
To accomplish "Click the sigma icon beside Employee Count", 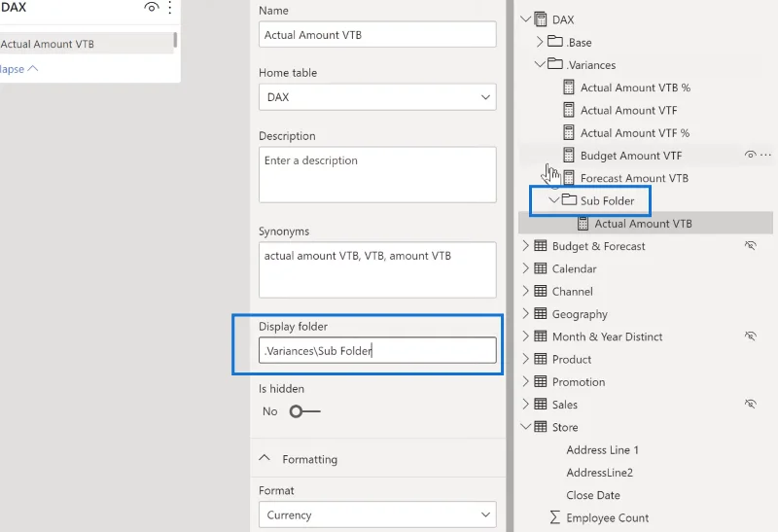I will coord(554,517).
